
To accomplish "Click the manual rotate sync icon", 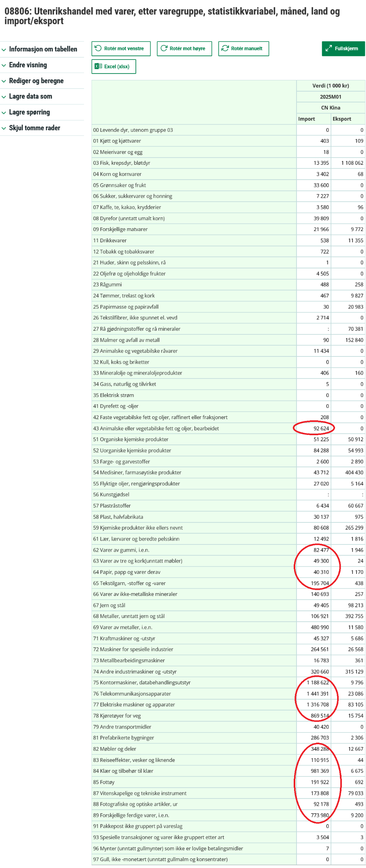I will (225, 48).
